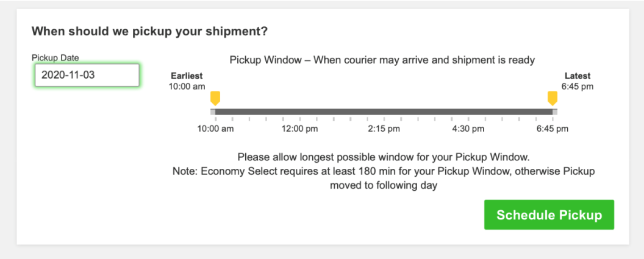Click the Latest label above slider
The image size is (644, 259).
click(x=578, y=76)
